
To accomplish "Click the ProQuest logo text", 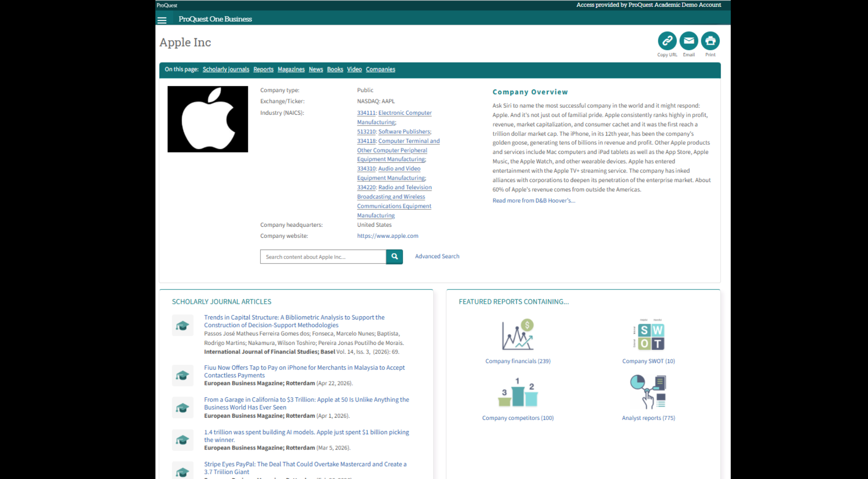I will [167, 5].
